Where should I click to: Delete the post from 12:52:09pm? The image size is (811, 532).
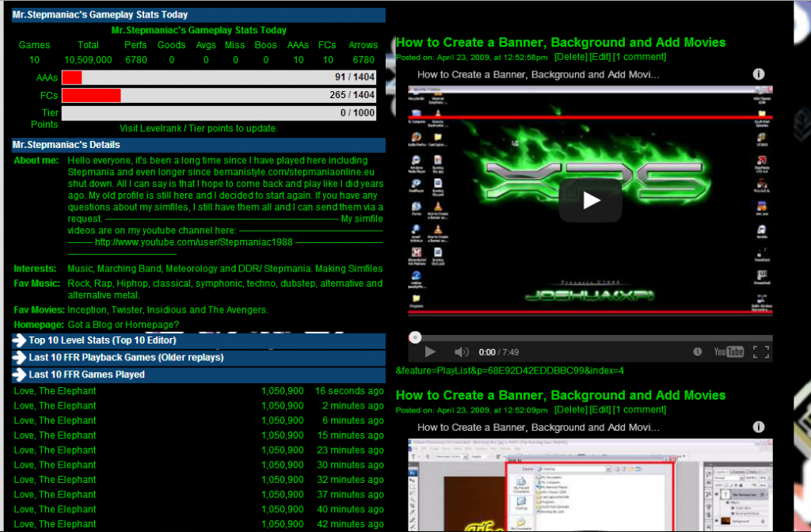point(571,409)
